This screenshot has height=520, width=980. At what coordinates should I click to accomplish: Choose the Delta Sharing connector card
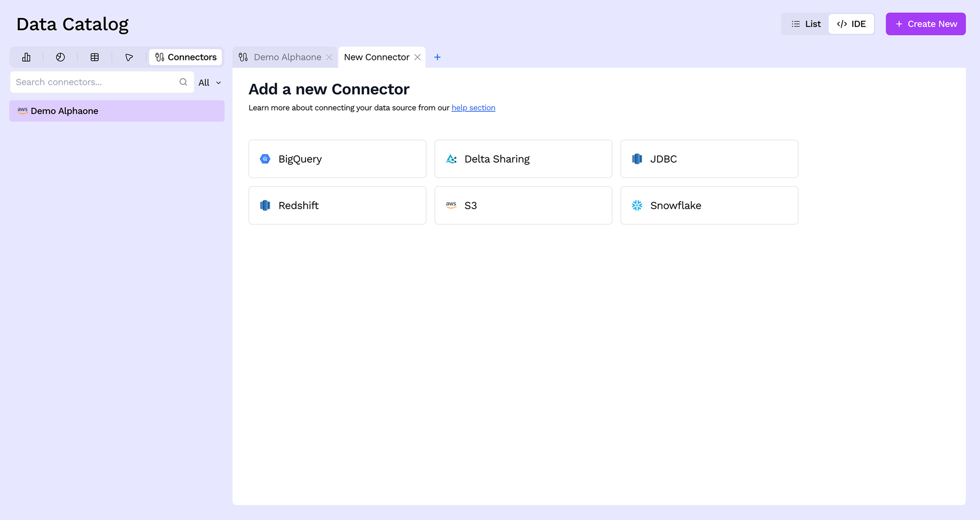pyautogui.click(x=523, y=159)
